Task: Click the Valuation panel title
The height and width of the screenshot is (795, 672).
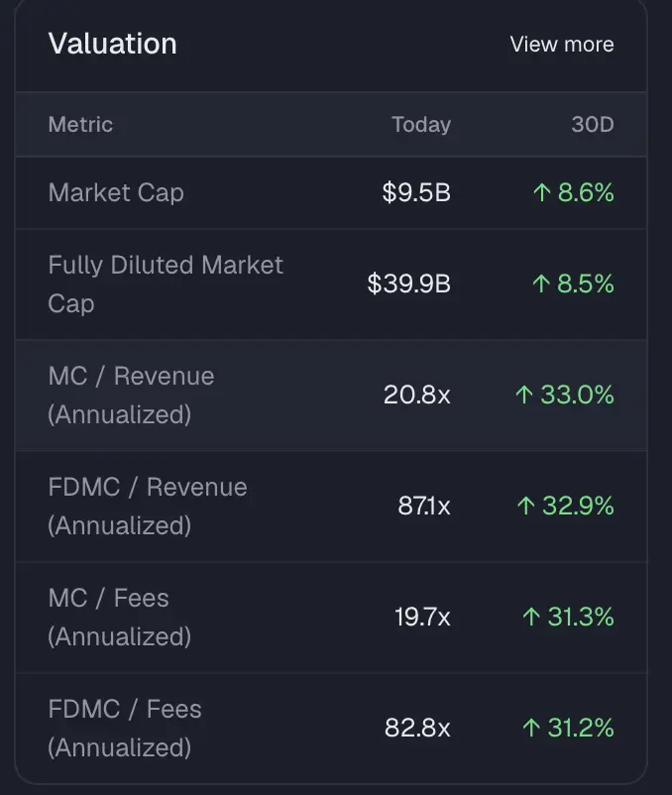Action: pos(112,44)
